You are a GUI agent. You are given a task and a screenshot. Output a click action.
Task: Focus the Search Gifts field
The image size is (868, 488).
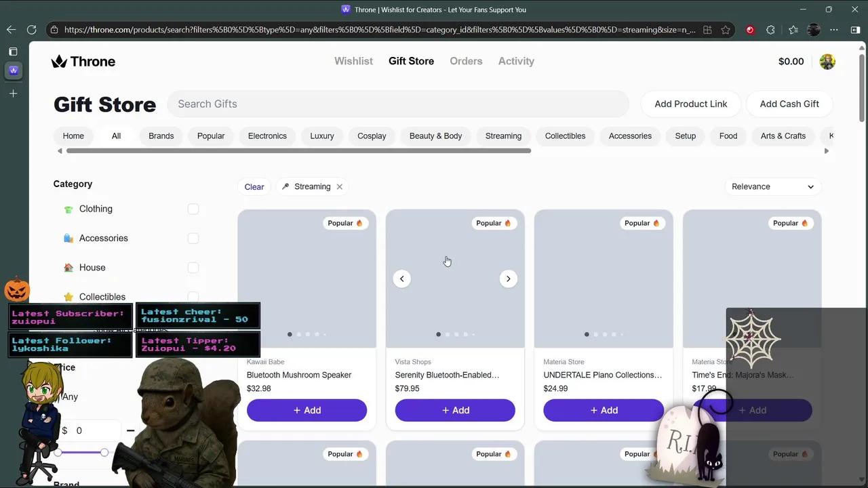(398, 104)
